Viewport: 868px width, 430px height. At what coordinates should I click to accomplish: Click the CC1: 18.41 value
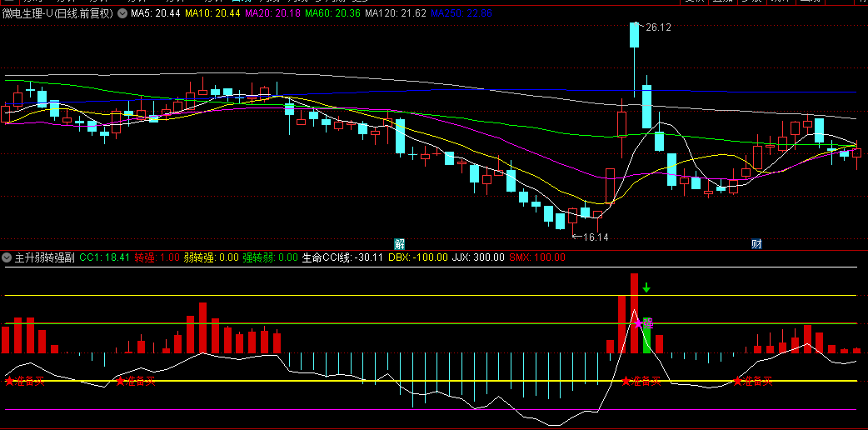pyautogui.click(x=105, y=257)
